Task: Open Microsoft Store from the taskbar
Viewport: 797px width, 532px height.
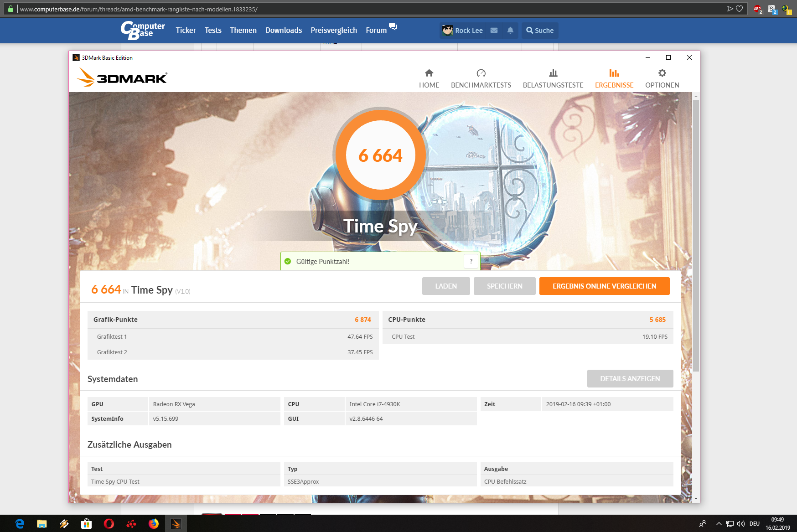Action: [x=86, y=524]
